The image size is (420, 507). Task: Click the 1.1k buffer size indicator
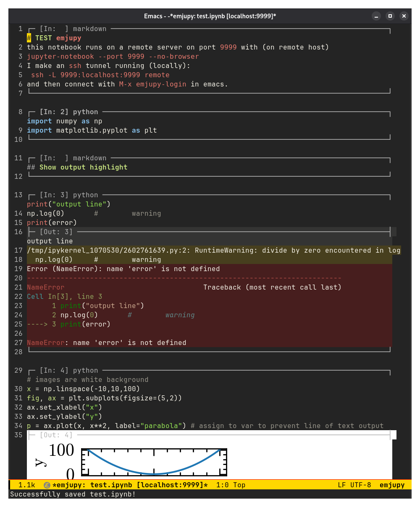pyautogui.click(x=27, y=485)
